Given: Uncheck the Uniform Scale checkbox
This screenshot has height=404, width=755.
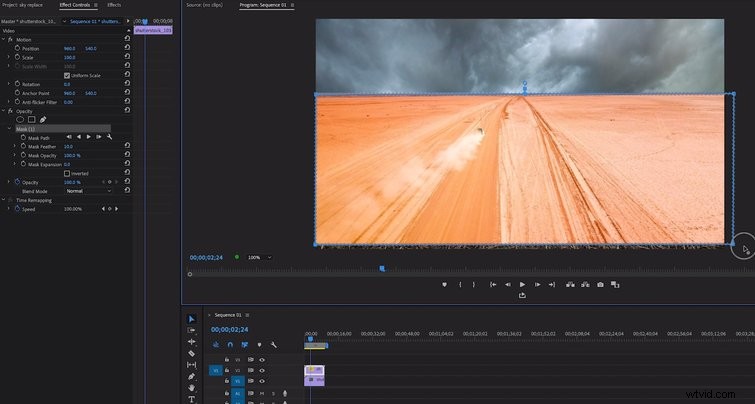Looking at the screenshot, I should pos(67,76).
